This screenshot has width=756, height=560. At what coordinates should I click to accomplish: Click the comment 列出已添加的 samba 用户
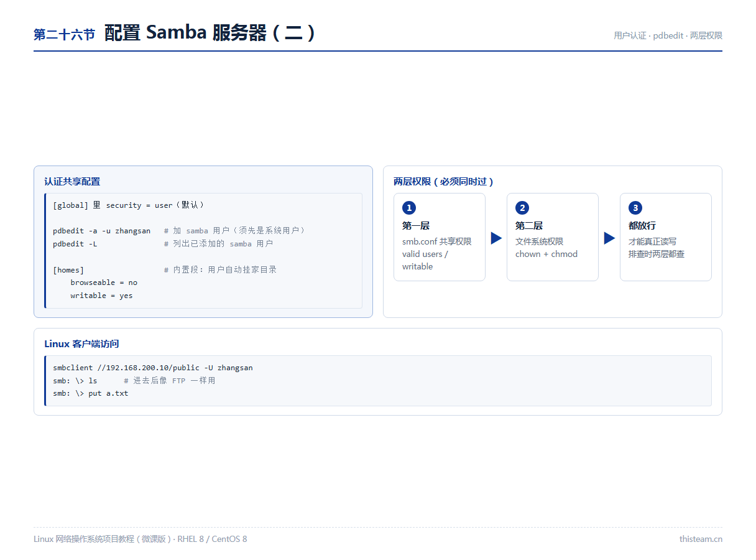pos(218,244)
